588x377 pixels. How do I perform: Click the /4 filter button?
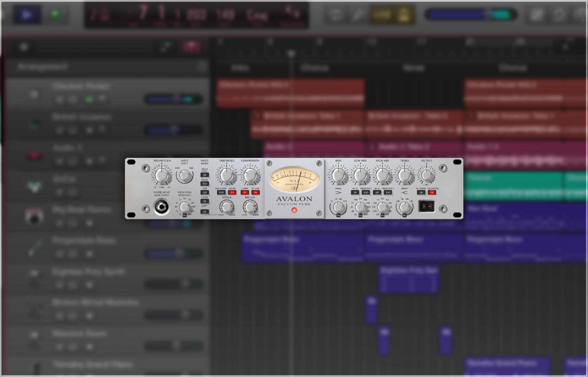click(x=205, y=211)
